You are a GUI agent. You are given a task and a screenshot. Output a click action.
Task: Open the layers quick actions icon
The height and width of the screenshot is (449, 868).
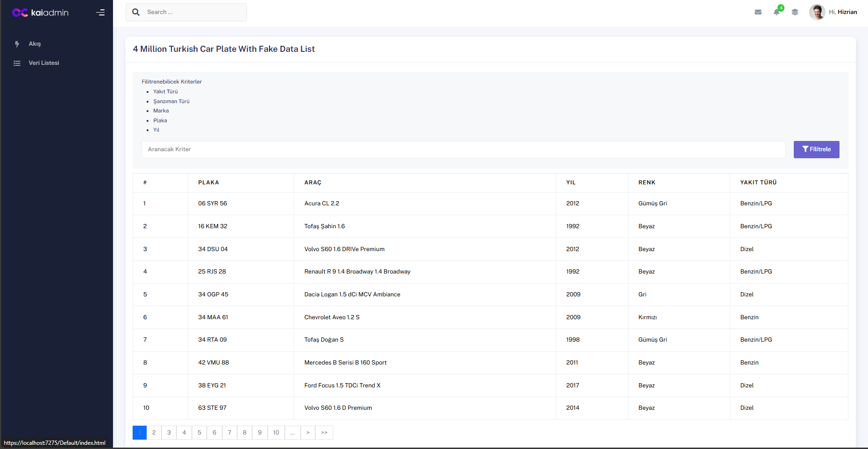click(795, 12)
